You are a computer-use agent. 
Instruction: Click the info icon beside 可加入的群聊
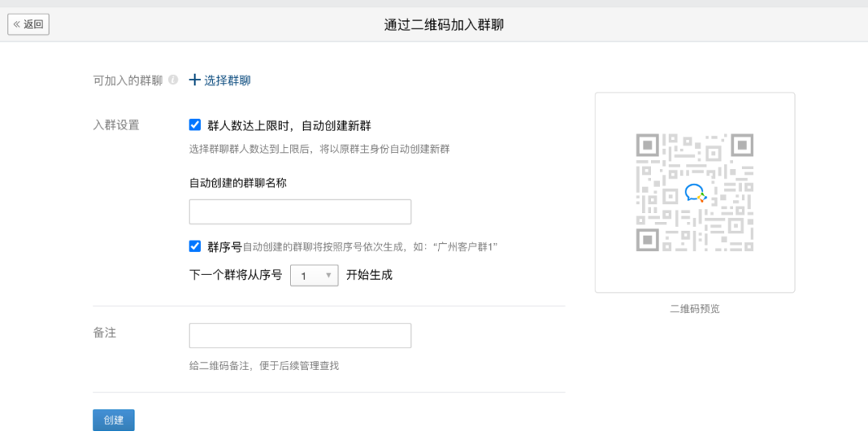click(x=174, y=80)
